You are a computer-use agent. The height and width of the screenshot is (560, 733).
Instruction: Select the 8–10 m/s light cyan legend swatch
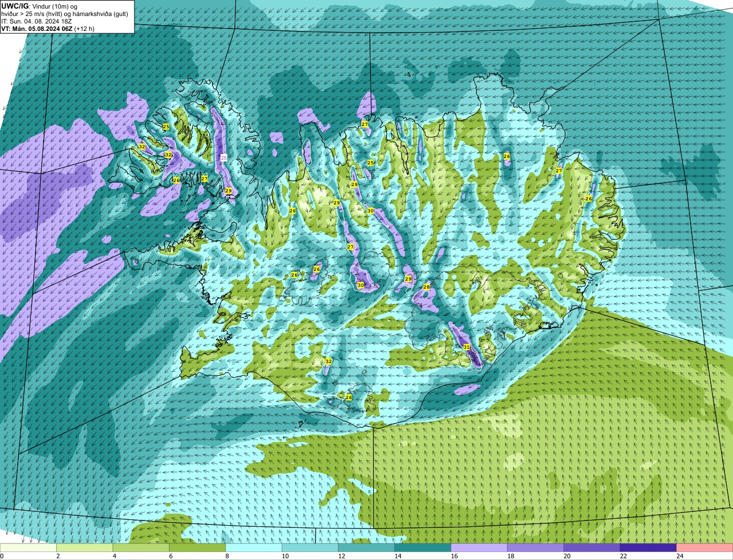(x=254, y=548)
